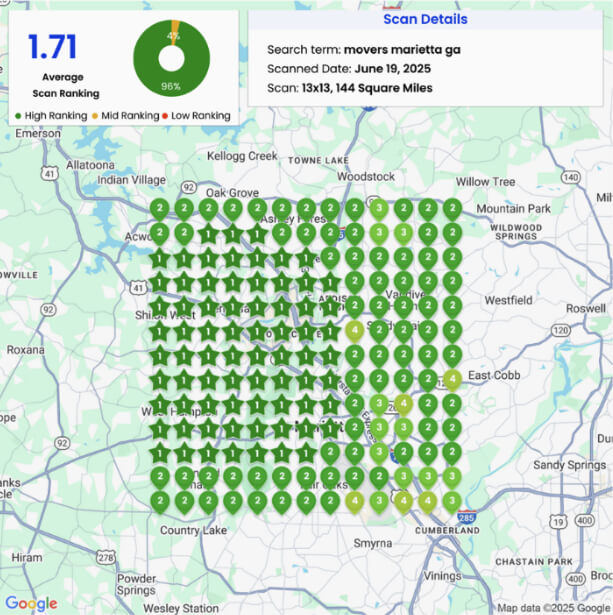
Task: Click the Chastain Park map label
Action: point(534,562)
